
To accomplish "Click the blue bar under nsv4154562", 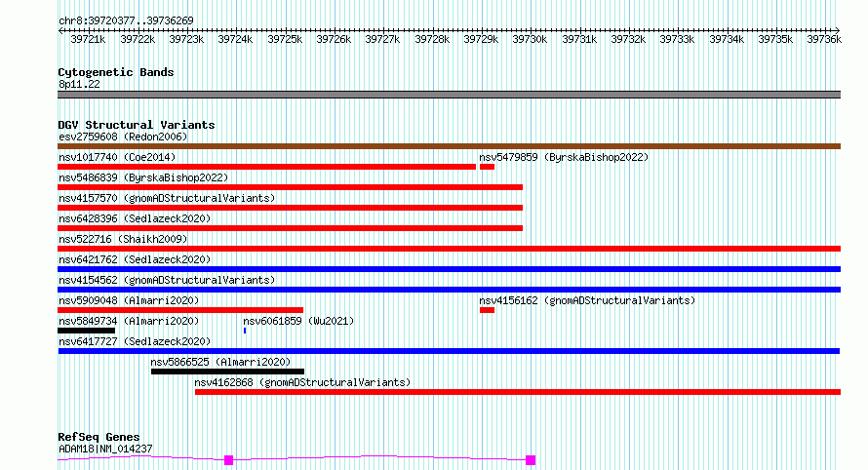I will (449, 290).
